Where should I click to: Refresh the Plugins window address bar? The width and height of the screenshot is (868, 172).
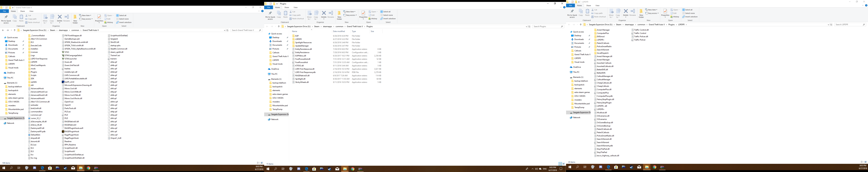[x=529, y=26]
